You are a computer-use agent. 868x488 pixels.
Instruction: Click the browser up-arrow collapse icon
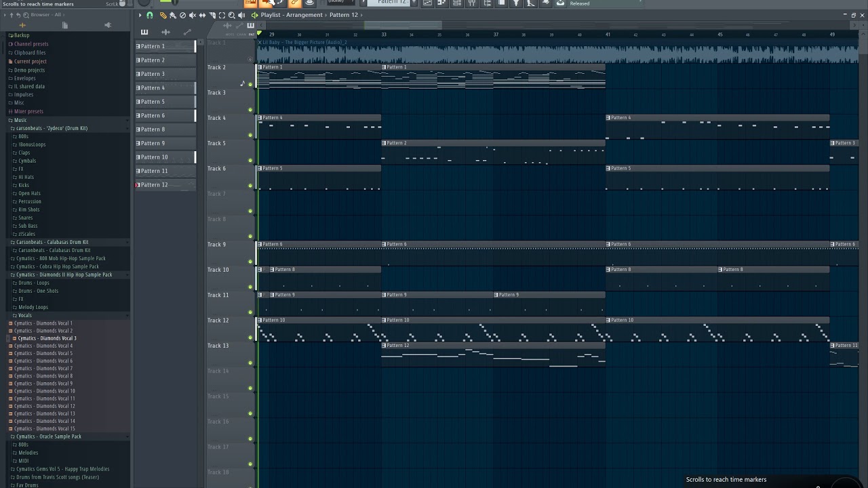click(x=12, y=15)
